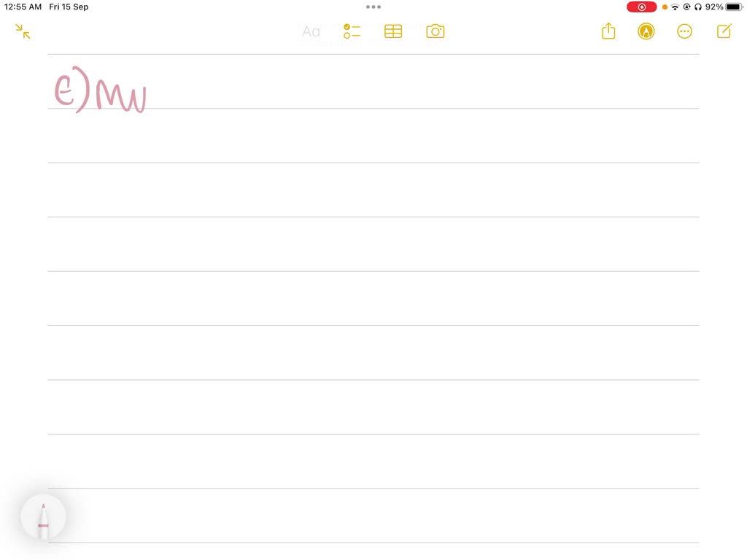The image size is (747, 560).
Task: Tap the battery percentage in status bar
Action: point(714,7)
